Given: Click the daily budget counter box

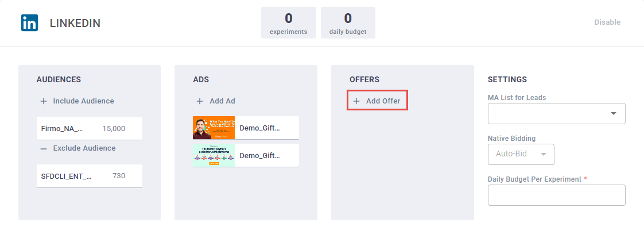Looking at the screenshot, I should (348, 23).
